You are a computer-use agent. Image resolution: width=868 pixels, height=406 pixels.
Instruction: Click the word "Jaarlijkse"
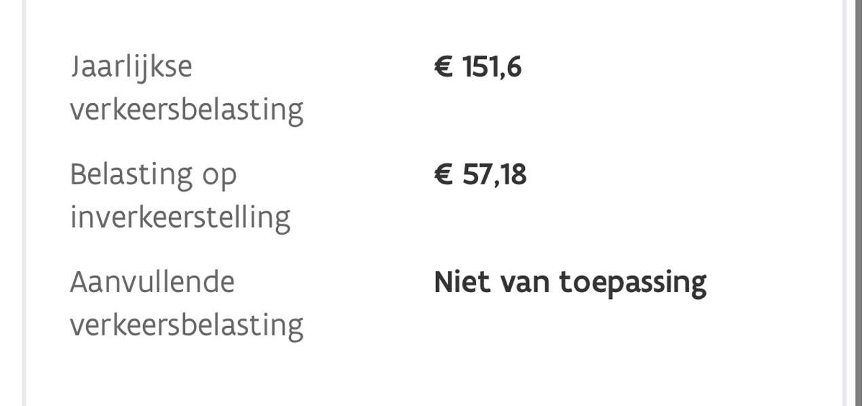[x=132, y=67]
